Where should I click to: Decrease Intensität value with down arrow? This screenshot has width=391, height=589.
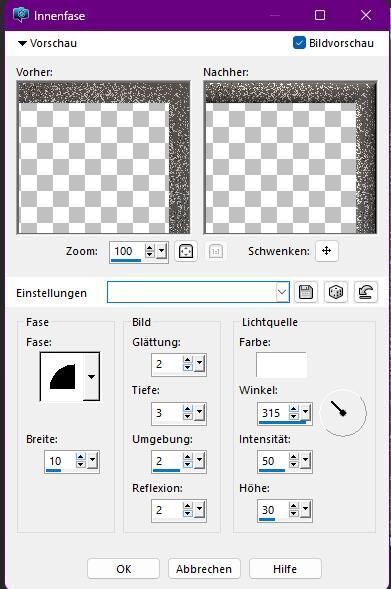[x=294, y=465]
